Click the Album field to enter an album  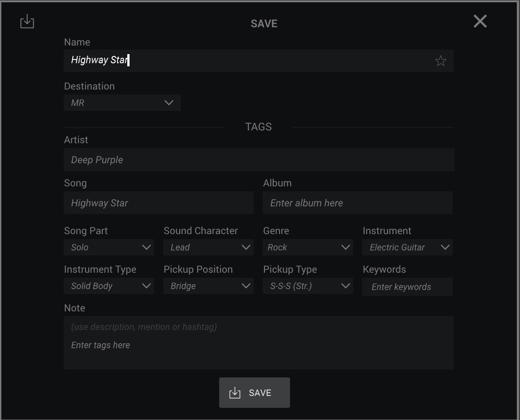357,203
